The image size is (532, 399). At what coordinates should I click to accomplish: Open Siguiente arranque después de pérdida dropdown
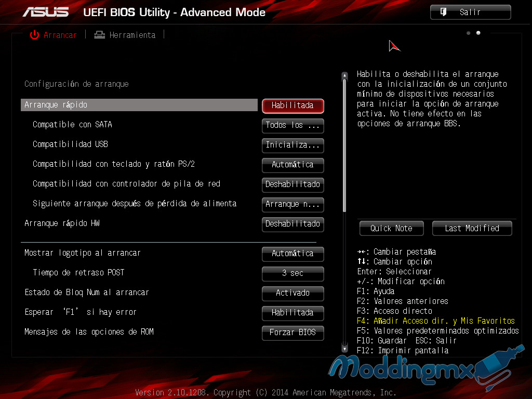pos(293,204)
